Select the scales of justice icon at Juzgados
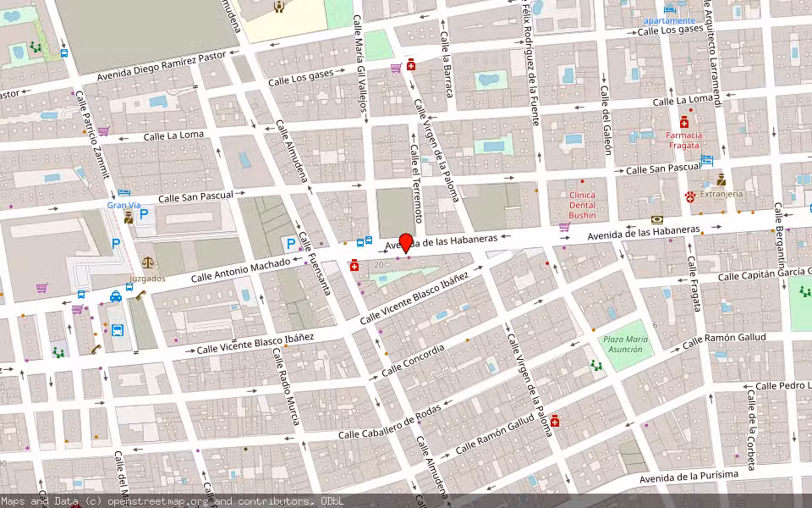This screenshot has height=508, width=812. pyautogui.click(x=148, y=263)
